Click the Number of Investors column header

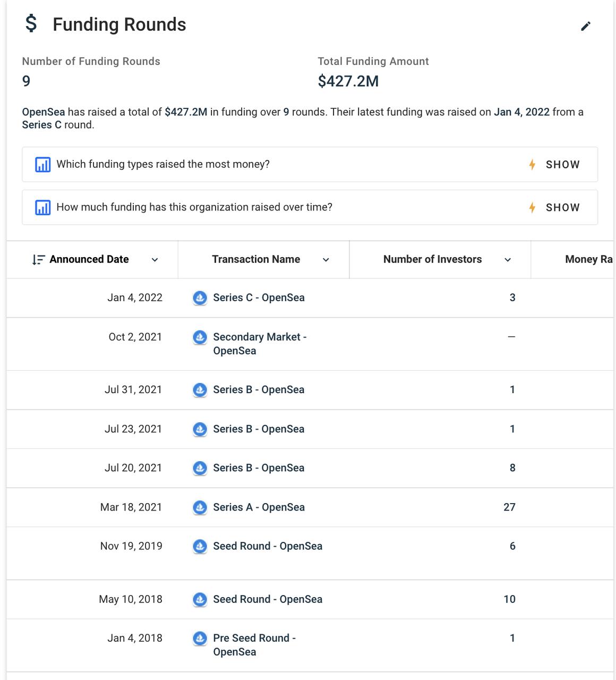432,259
